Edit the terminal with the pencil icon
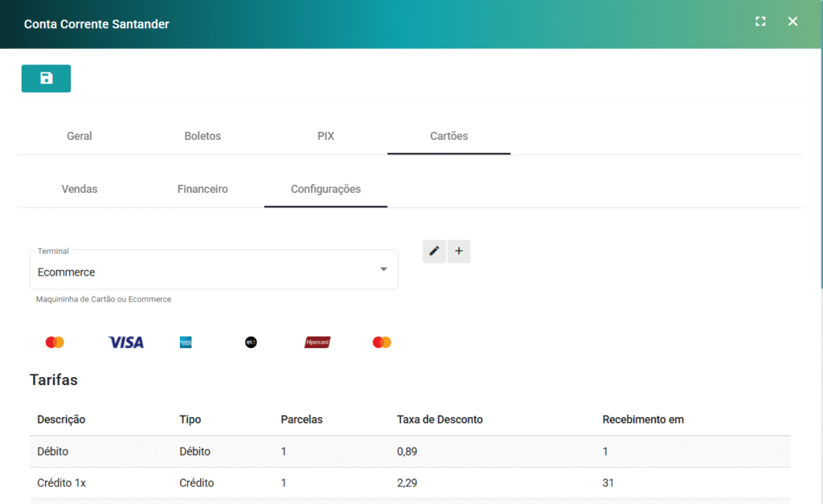 (434, 251)
